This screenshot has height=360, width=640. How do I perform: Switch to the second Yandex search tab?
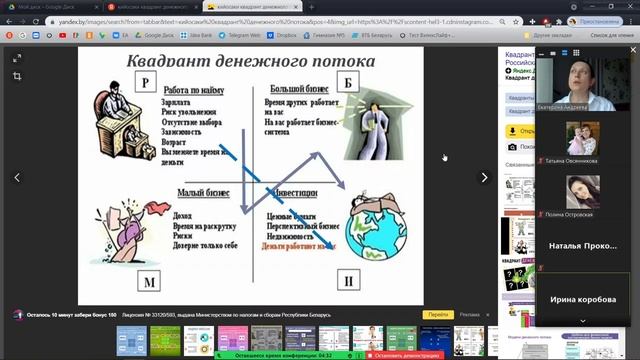coord(152,7)
